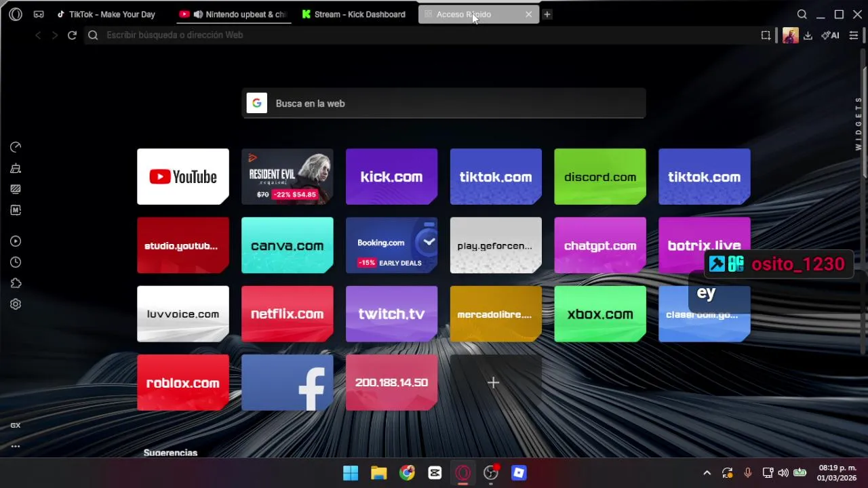The height and width of the screenshot is (488, 868).
Task: Open OBS Studio from taskbar
Action: [x=491, y=473]
